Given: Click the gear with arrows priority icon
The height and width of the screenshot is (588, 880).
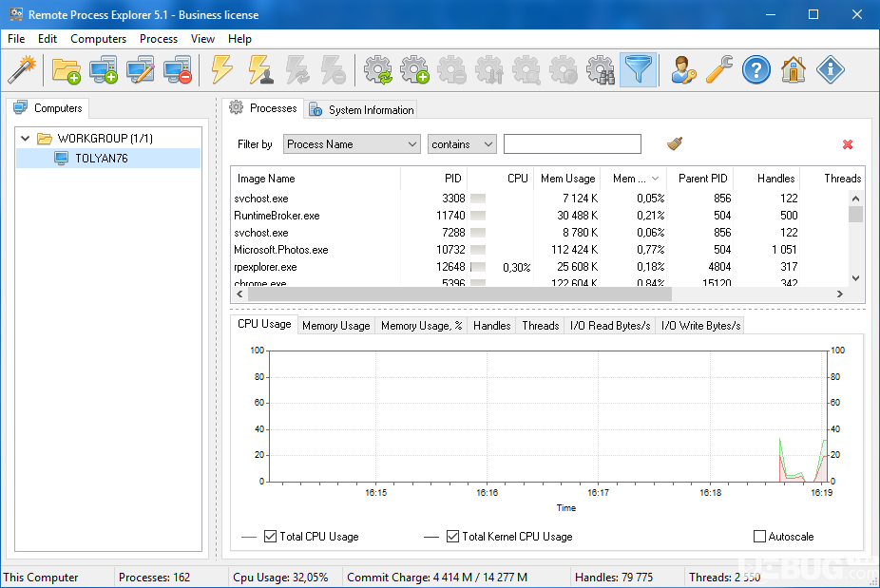Looking at the screenshot, I should [488, 70].
